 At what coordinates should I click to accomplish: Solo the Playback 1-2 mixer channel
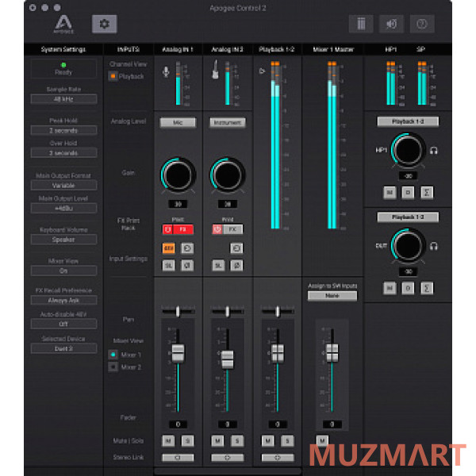[287, 441]
